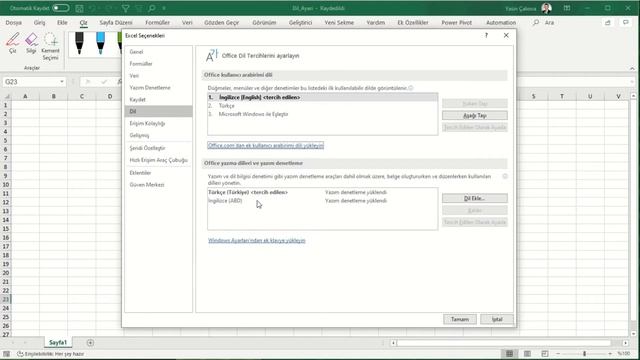Select Hızlı Erişim Araç Çubuğu option
Image resolution: width=640 pixels, height=360 pixels.
pos(158,160)
